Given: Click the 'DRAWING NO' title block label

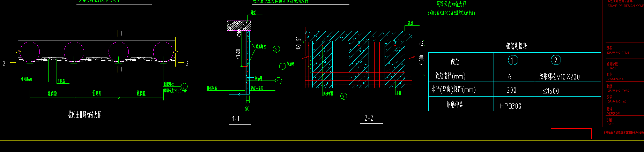Looking at the screenshot, I should tap(616, 102).
